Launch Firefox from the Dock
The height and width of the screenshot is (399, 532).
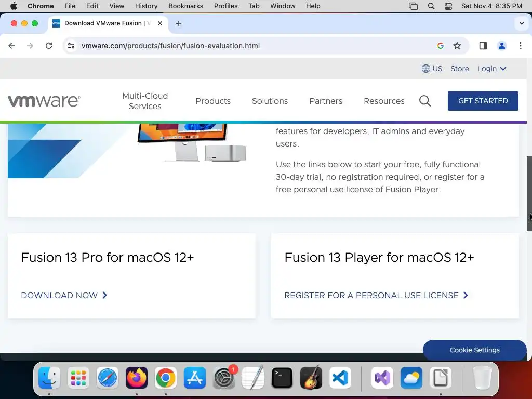(x=137, y=378)
